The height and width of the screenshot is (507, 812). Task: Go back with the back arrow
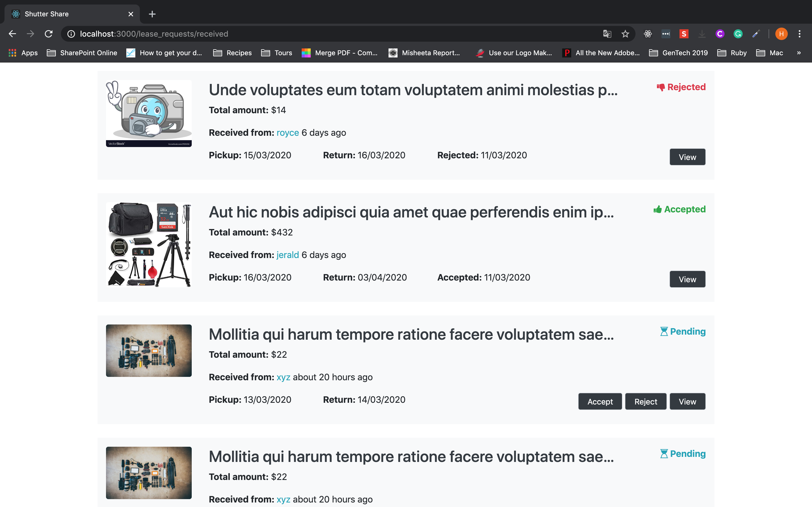pyautogui.click(x=12, y=34)
